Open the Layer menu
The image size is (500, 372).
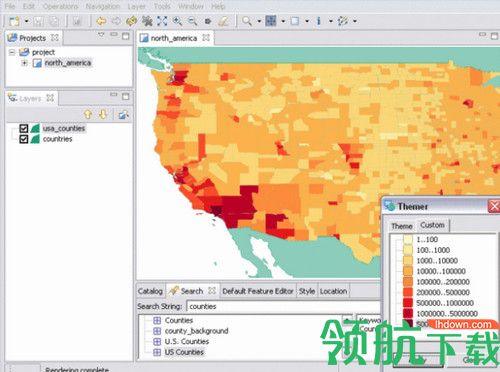coord(137,6)
